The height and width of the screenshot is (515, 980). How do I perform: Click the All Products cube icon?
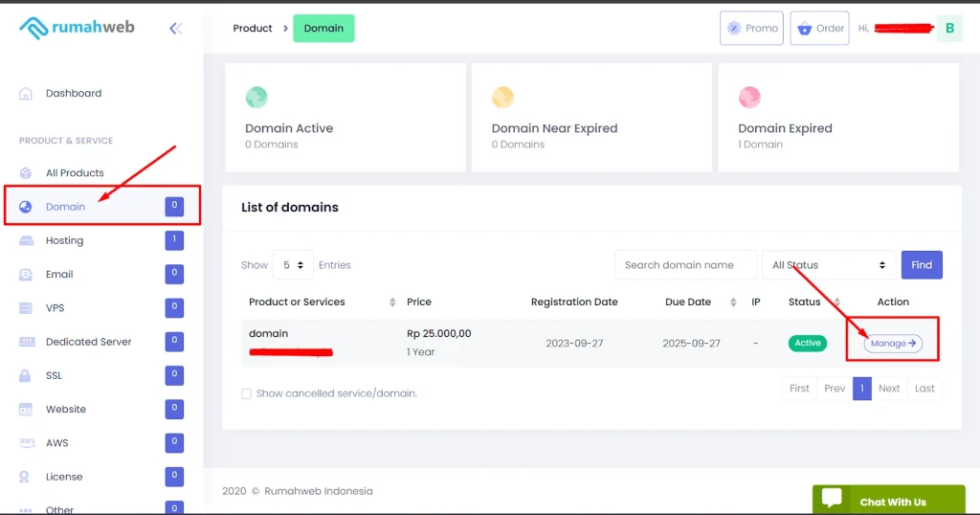click(26, 173)
